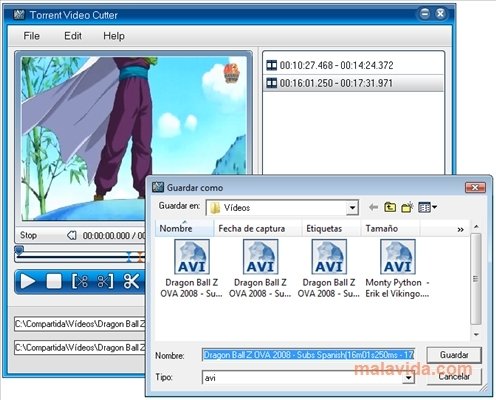
Task: Click the blue seek slider thumb
Action: point(19,250)
